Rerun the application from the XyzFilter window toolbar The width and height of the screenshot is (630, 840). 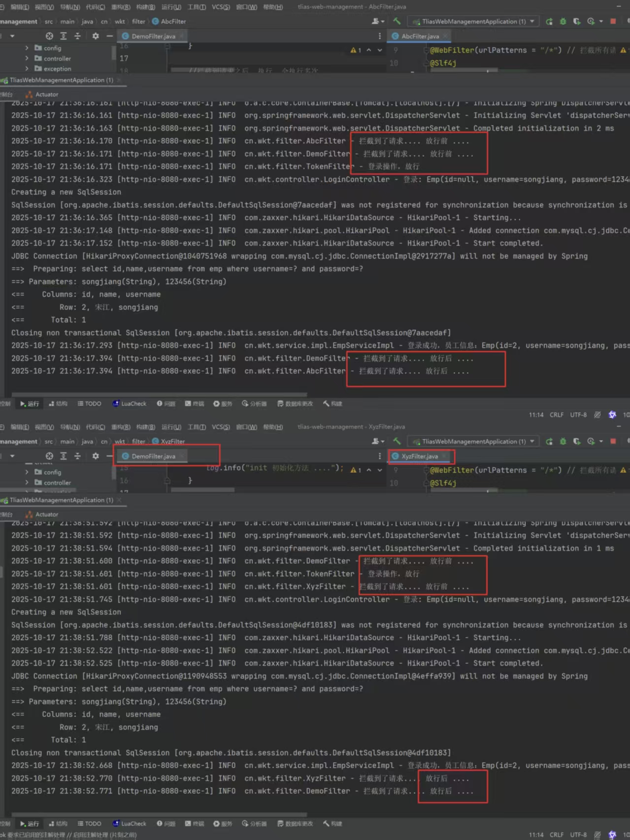point(549,442)
